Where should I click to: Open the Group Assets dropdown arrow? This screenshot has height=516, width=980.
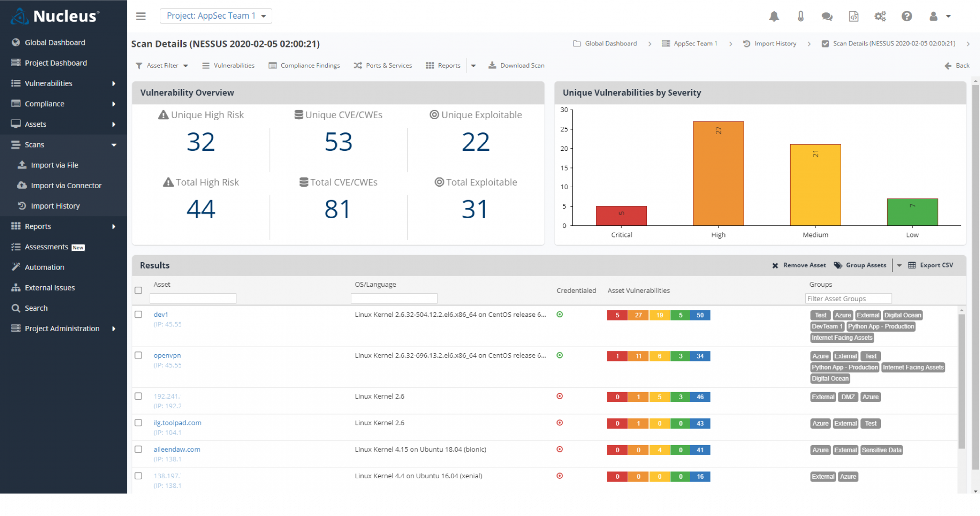pos(899,265)
